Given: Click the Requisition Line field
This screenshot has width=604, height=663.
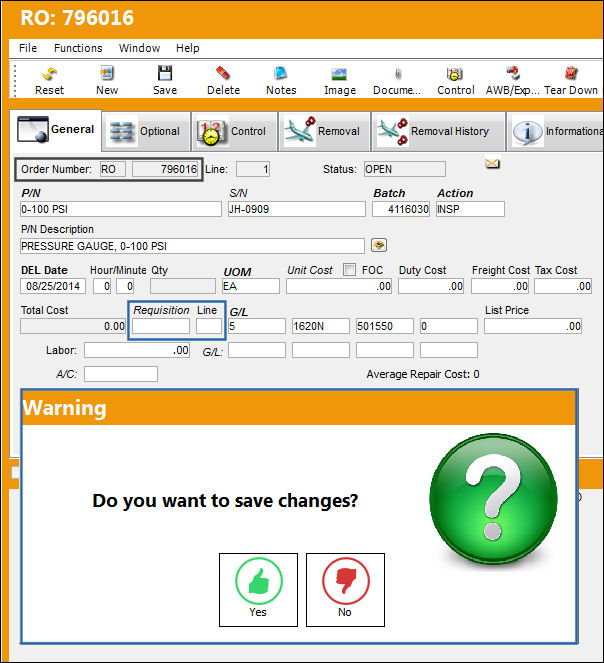Looking at the screenshot, I should click(x=209, y=326).
